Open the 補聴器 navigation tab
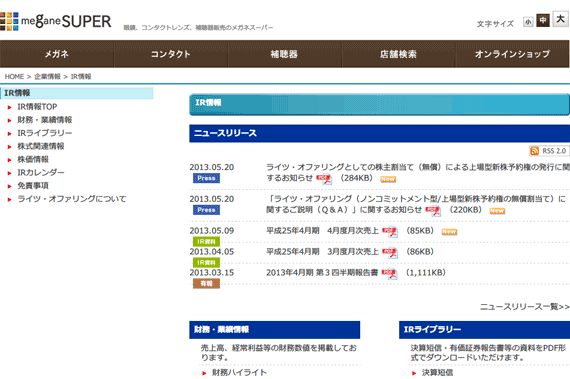570x379 pixels. pyautogui.click(x=284, y=54)
